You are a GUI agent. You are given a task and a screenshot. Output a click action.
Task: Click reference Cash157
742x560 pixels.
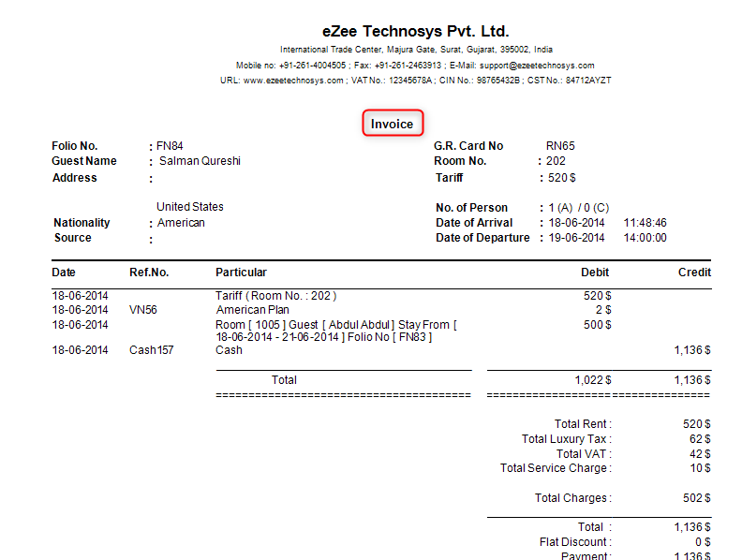coord(152,350)
